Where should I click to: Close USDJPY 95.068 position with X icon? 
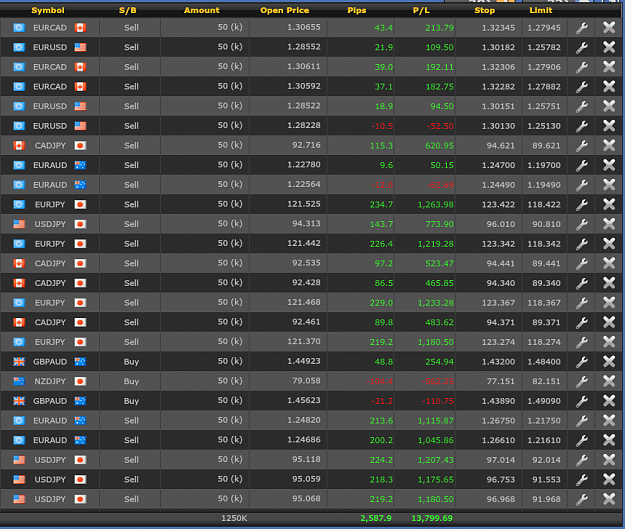(x=609, y=499)
